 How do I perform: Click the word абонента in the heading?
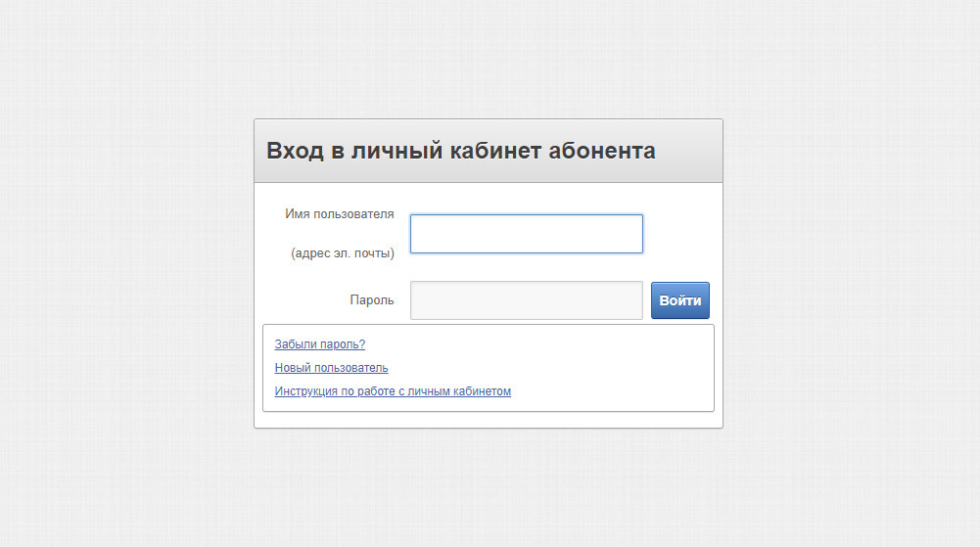(x=602, y=151)
